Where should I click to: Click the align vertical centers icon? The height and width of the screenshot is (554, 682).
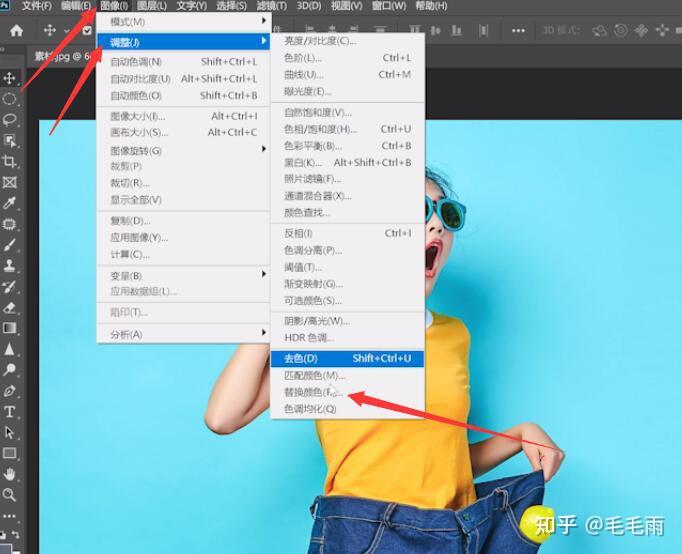[435, 30]
